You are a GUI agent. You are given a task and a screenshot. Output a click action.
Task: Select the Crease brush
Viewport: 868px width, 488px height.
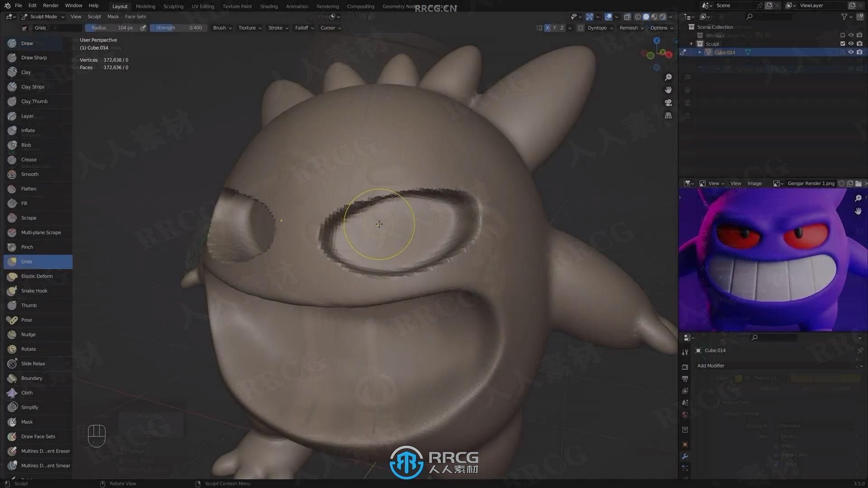pyautogui.click(x=38, y=160)
